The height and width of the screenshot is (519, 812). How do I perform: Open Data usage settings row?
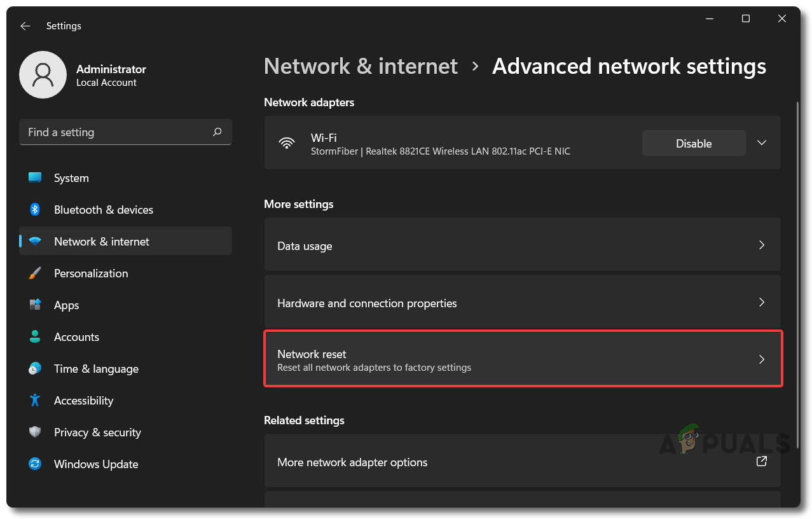click(x=521, y=246)
